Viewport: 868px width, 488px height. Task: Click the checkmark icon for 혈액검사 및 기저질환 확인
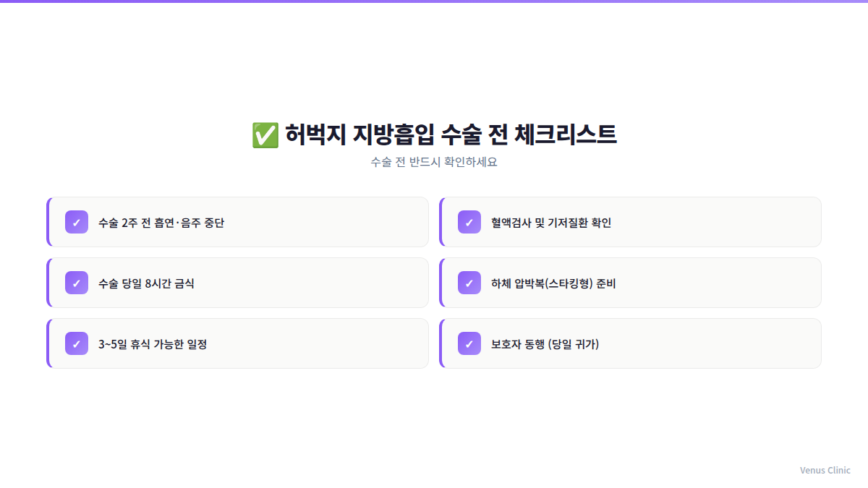click(469, 222)
